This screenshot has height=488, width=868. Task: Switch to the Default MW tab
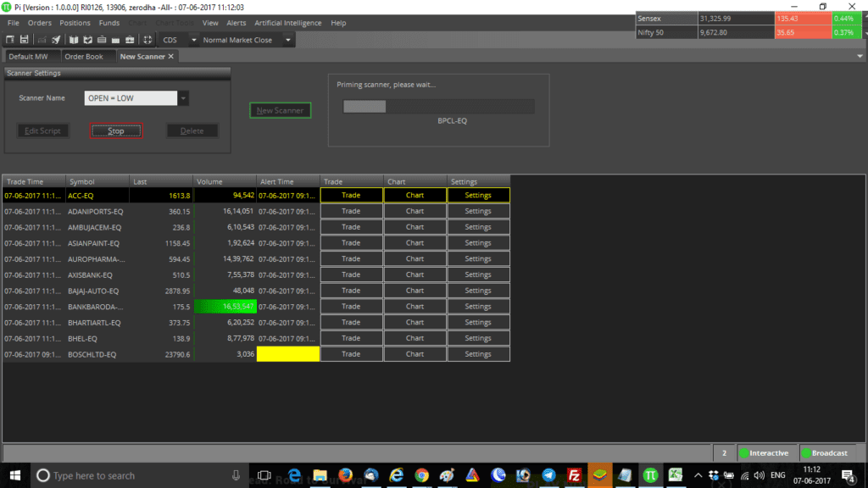click(x=28, y=56)
